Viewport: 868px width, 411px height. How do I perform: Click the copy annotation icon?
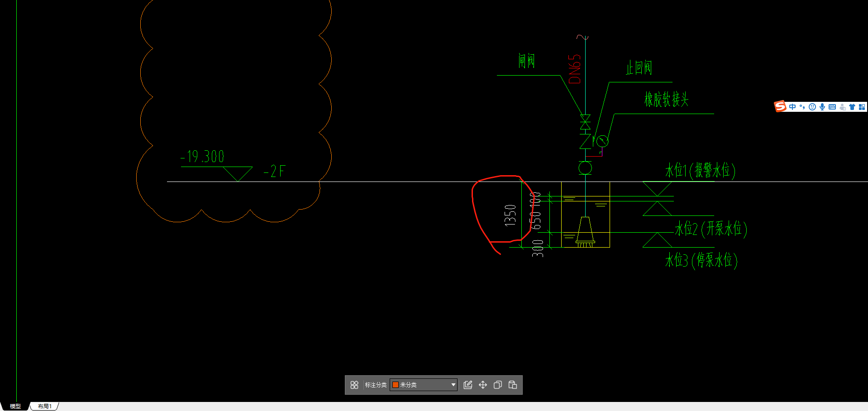tap(498, 385)
